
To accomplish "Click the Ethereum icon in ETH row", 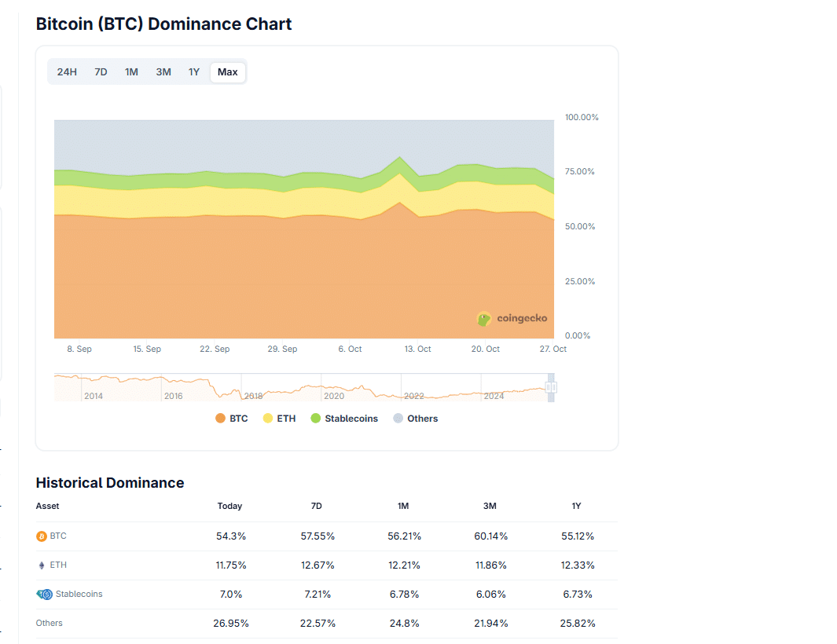I will click(42, 565).
